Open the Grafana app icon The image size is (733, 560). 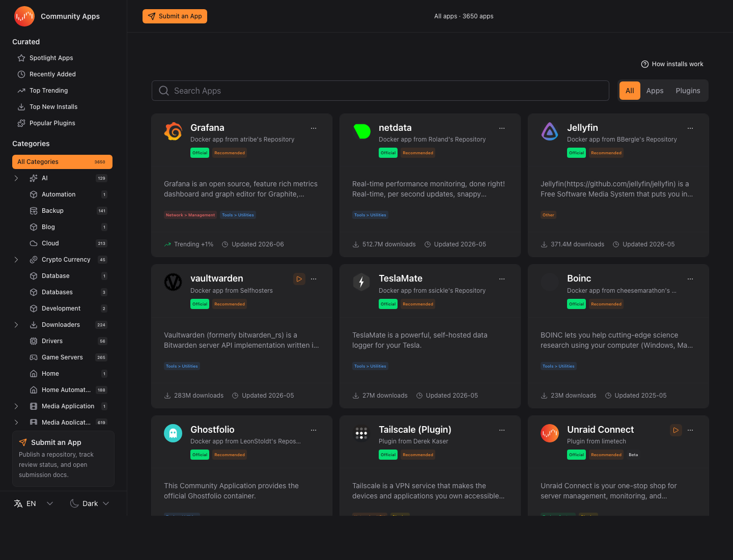click(x=173, y=131)
